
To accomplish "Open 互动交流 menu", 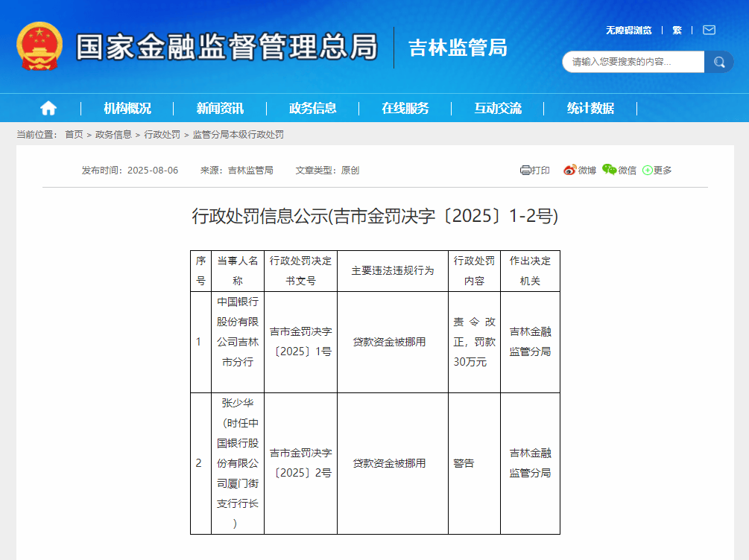I will (x=498, y=109).
